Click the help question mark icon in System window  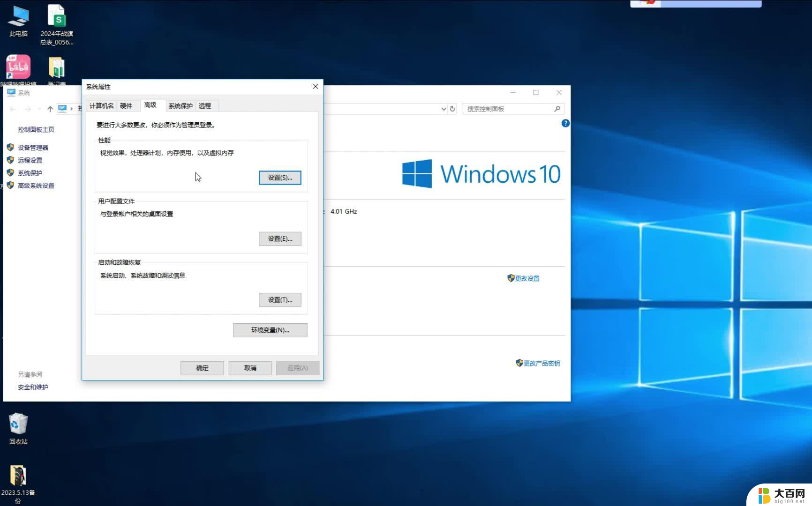pyautogui.click(x=565, y=123)
